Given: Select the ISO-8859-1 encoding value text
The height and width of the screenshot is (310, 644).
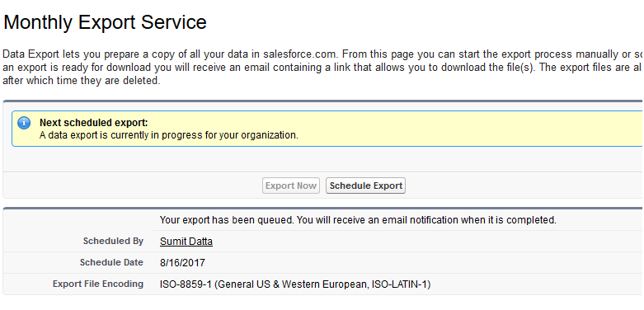Looking at the screenshot, I should pyautogui.click(x=295, y=284).
